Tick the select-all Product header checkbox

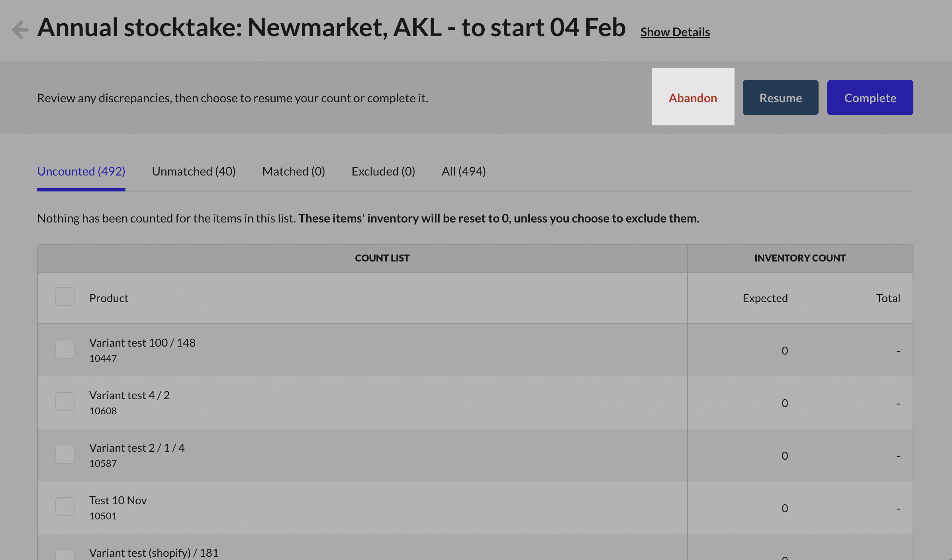[x=65, y=297]
